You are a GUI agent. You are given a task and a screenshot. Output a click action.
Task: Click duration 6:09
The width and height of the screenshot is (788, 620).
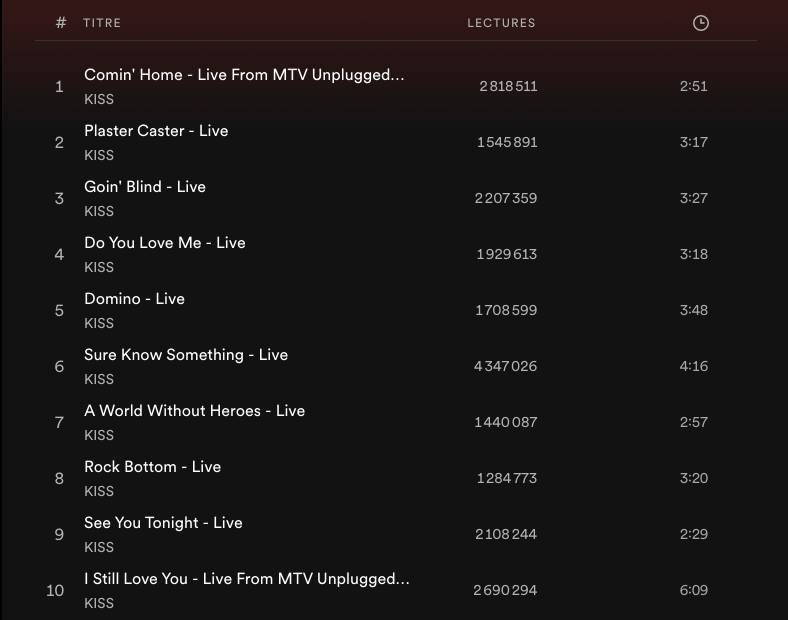(694, 590)
